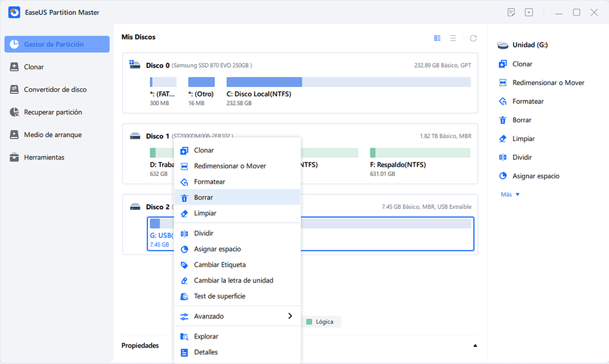
Task: Click the Detalles document icon
Action: 185,353
